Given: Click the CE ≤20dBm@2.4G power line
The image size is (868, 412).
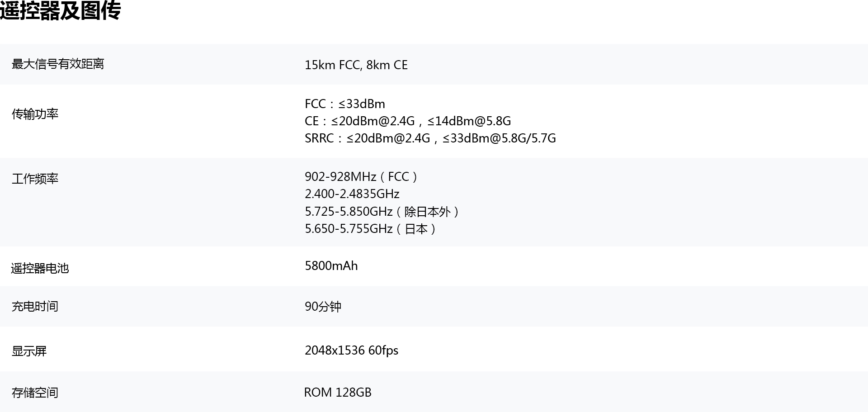Looking at the screenshot, I should pyautogui.click(x=408, y=121).
